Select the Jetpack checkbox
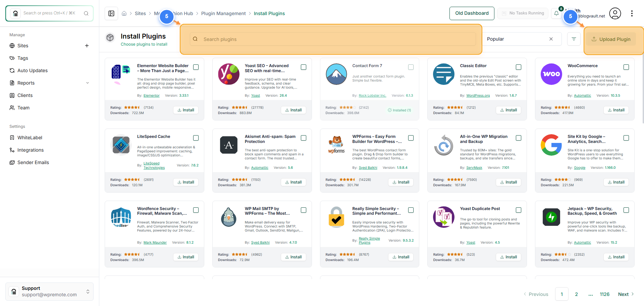The image size is (644, 306). tap(626, 210)
